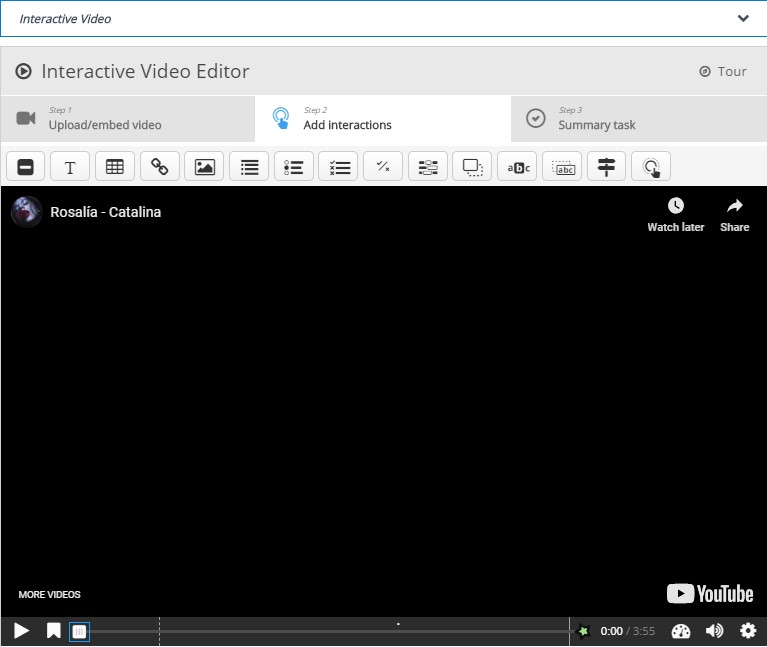This screenshot has height=647, width=767.
Task: Insert a Table interaction
Action: pos(115,167)
